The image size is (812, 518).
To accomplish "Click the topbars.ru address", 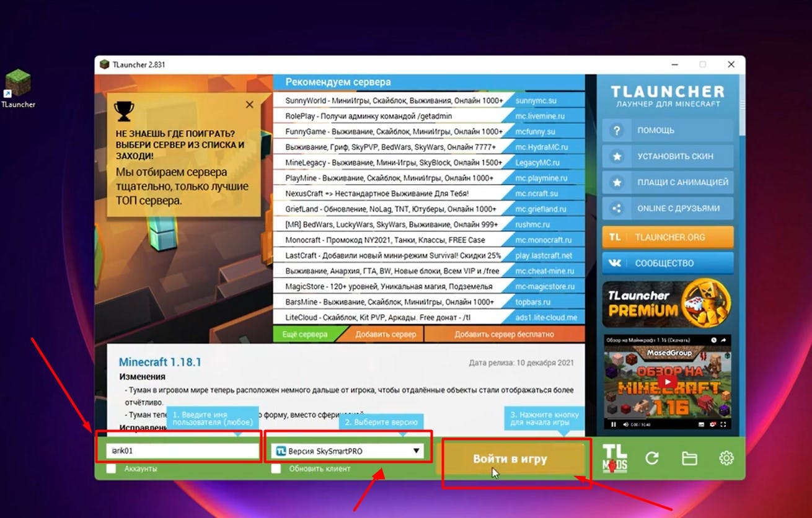I will click(533, 302).
